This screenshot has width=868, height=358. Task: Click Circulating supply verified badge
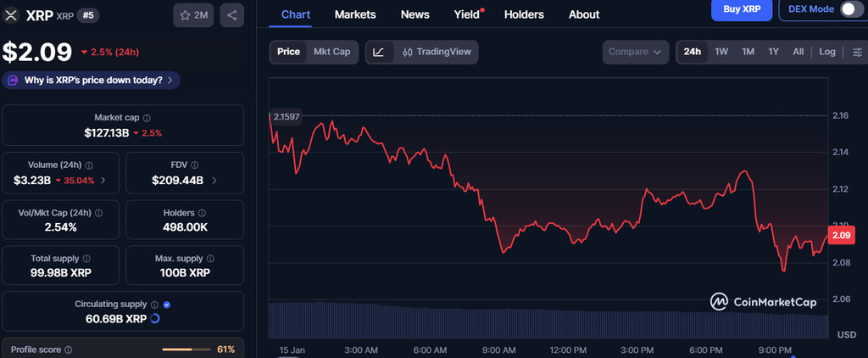(167, 304)
